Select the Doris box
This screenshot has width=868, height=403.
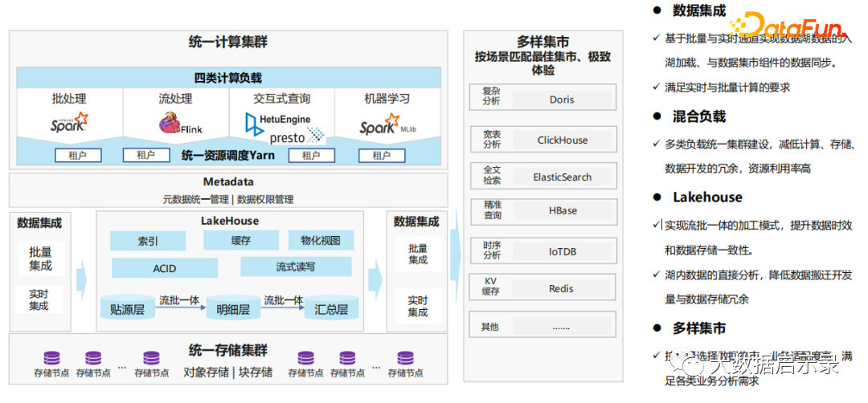coord(561,100)
